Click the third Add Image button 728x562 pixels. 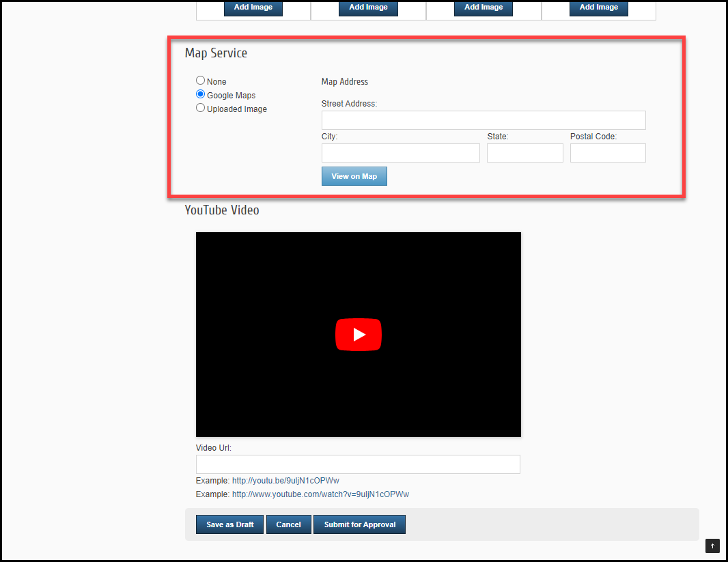point(484,8)
